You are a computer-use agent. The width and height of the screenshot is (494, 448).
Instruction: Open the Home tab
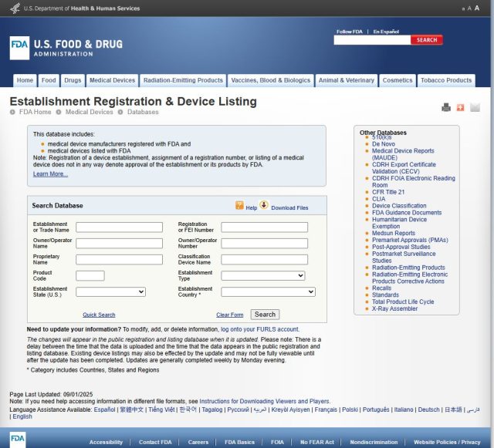click(x=25, y=80)
